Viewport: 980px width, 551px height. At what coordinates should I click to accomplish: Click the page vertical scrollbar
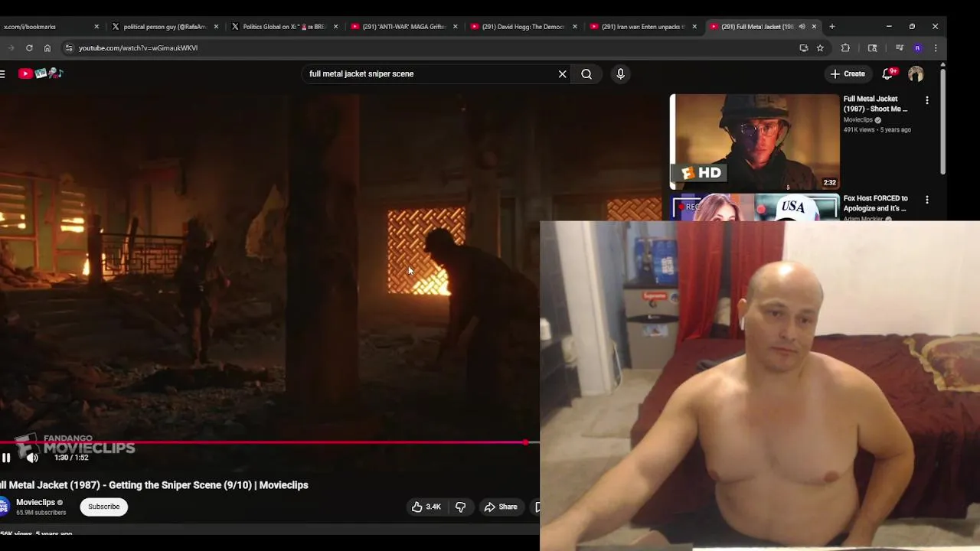point(942,122)
